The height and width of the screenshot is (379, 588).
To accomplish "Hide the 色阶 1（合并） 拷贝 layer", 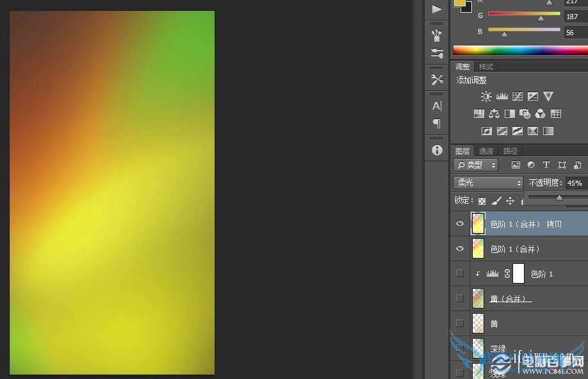I will pyautogui.click(x=459, y=224).
